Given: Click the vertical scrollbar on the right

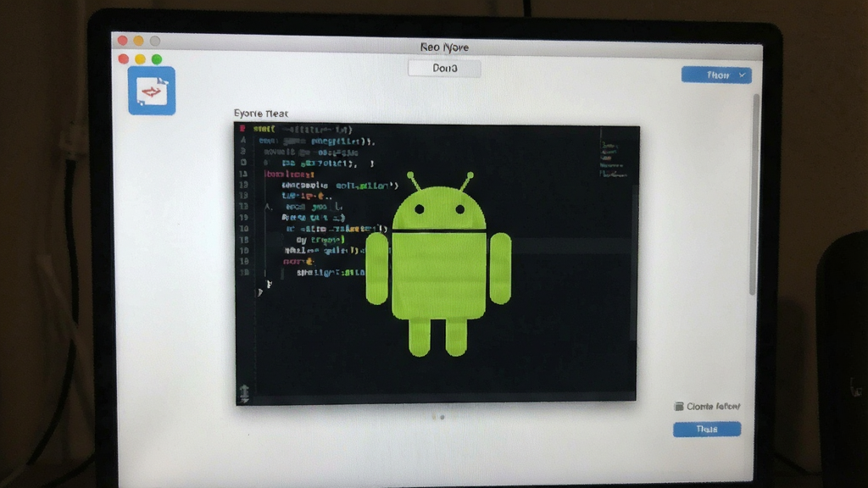Looking at the screenshot, I should (755, 194).
